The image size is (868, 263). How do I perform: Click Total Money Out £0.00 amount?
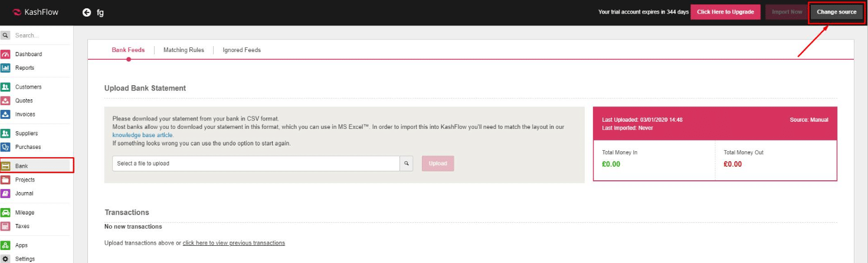(x=733, y=164)
